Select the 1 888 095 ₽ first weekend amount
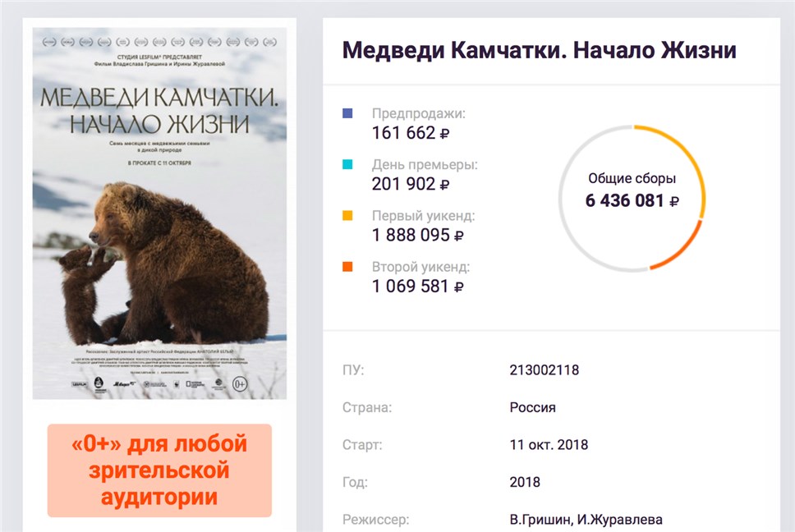This screenshot has height=532, width=795. [418, 235]
